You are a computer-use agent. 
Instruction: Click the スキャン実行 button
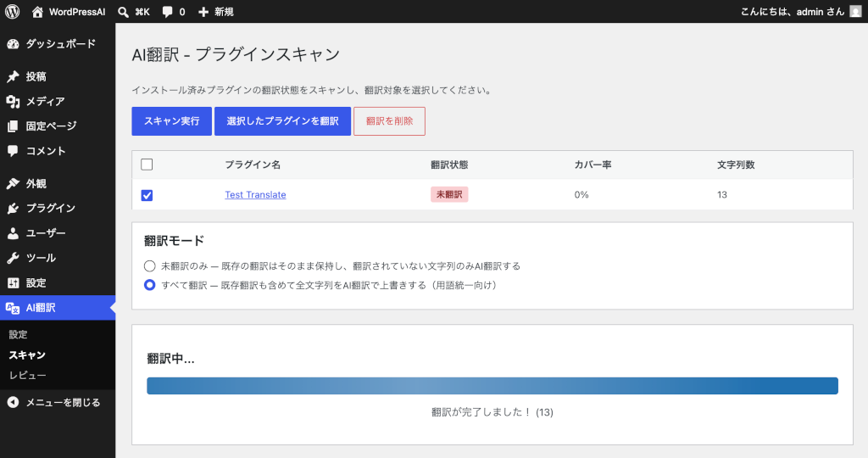pyautogui.click(x=171, y=120)
